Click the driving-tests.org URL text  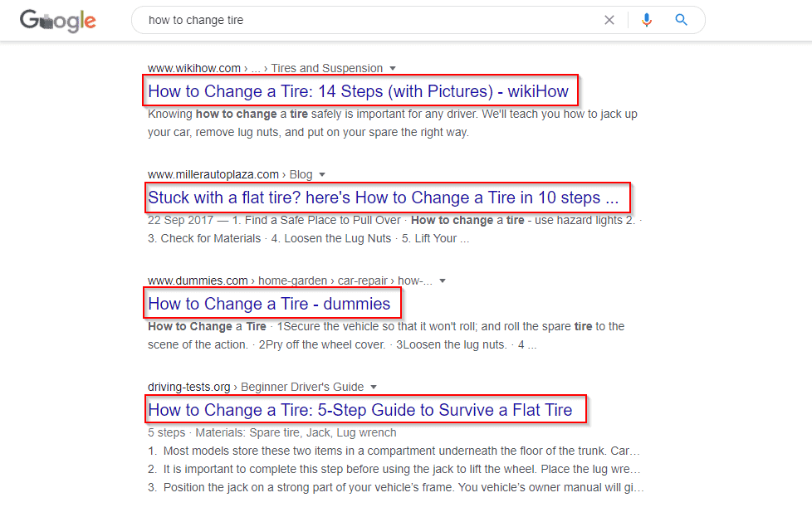pyautogui.click(x=189, y=387)
